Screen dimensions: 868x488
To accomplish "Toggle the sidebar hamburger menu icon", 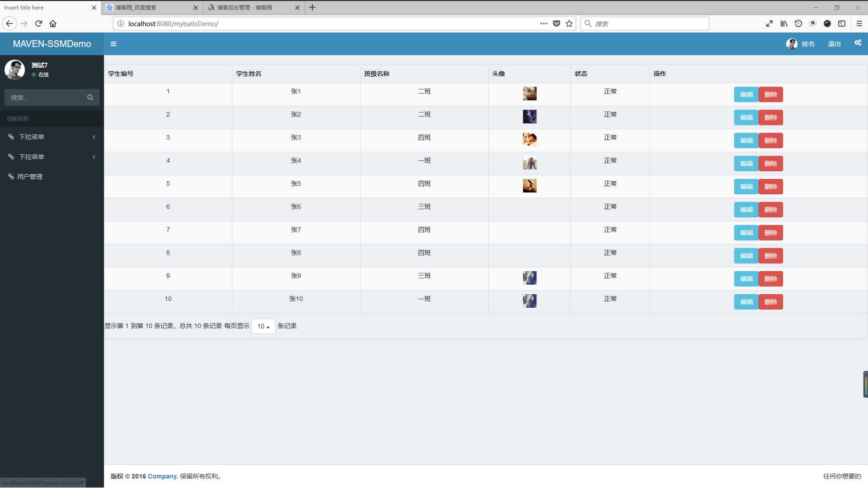I will pos(114,44).
